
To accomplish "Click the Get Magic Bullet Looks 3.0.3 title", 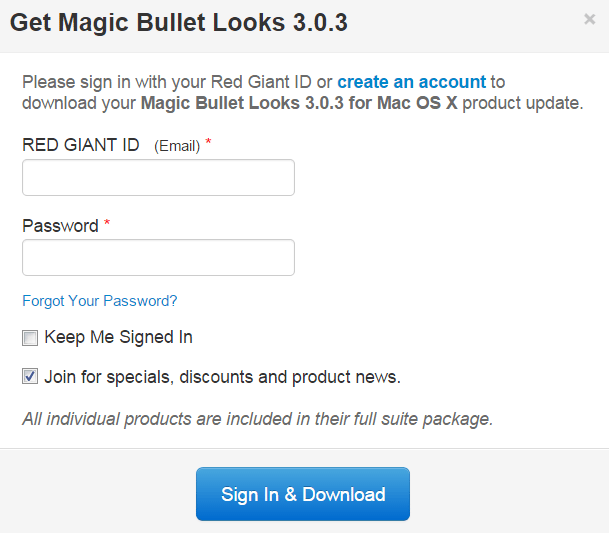I will pos(179,23).
